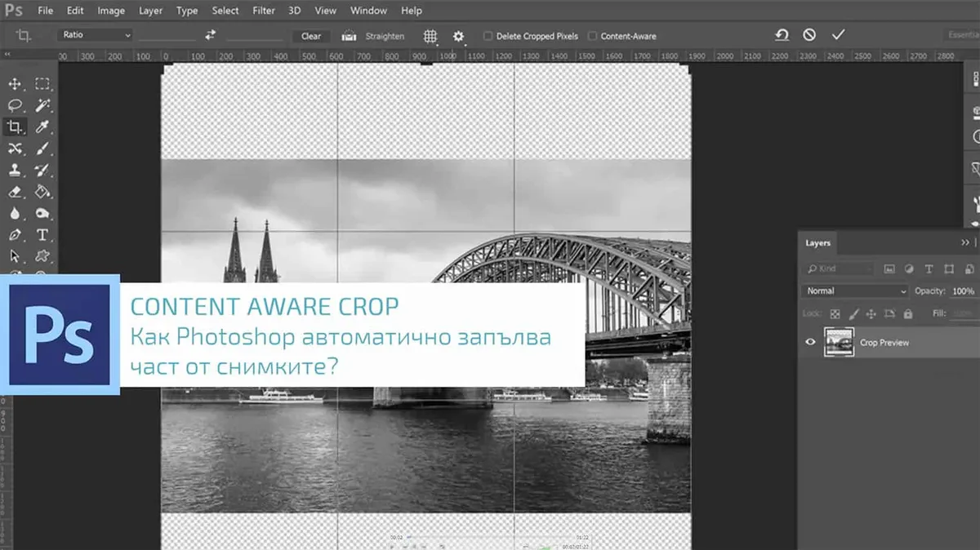
Task: Select the Move tool
Action: coord(15,83)
